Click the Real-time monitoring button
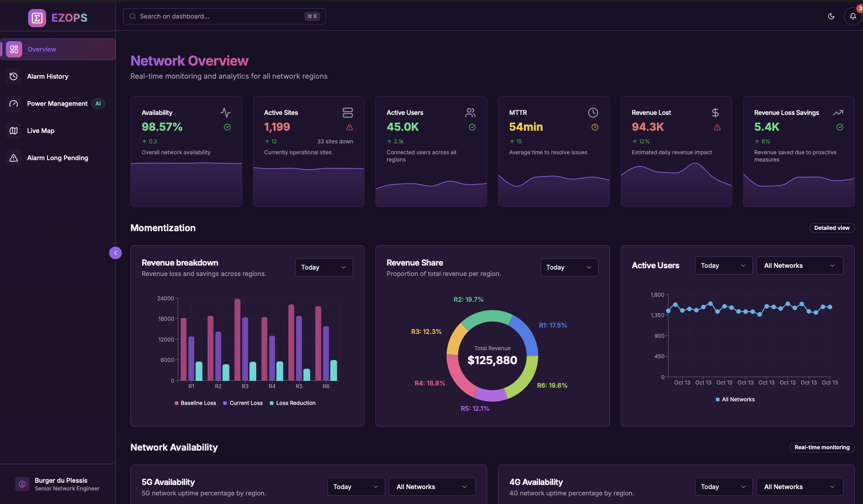 pyautogui.click(x=822, y=447)
